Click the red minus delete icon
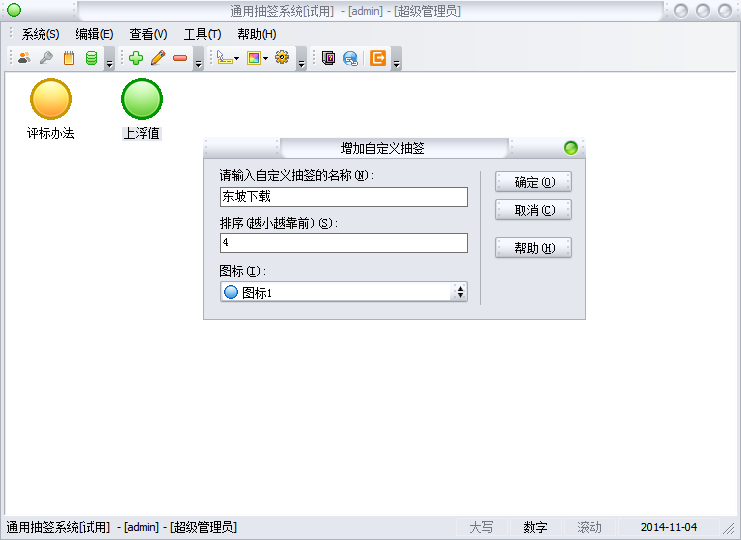 click(180, 58)
